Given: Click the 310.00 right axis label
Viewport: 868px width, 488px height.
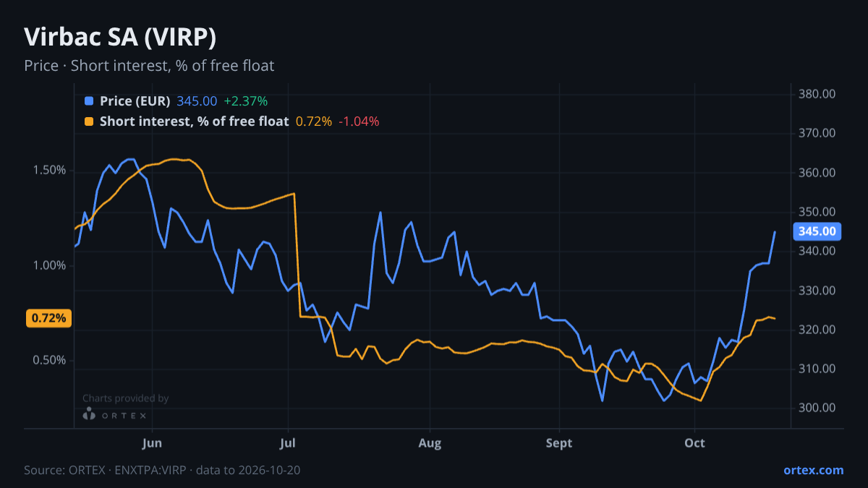Looking at the screenshot, I should click(818, 369).
